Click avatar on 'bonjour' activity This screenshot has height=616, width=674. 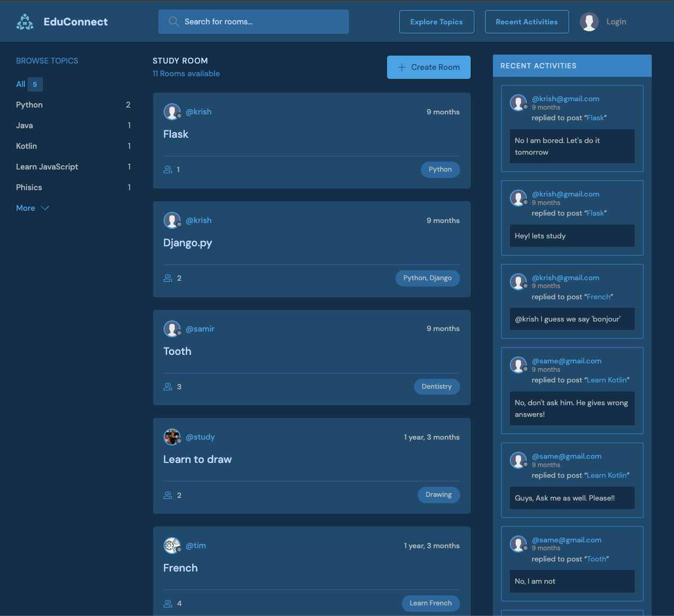518,282
